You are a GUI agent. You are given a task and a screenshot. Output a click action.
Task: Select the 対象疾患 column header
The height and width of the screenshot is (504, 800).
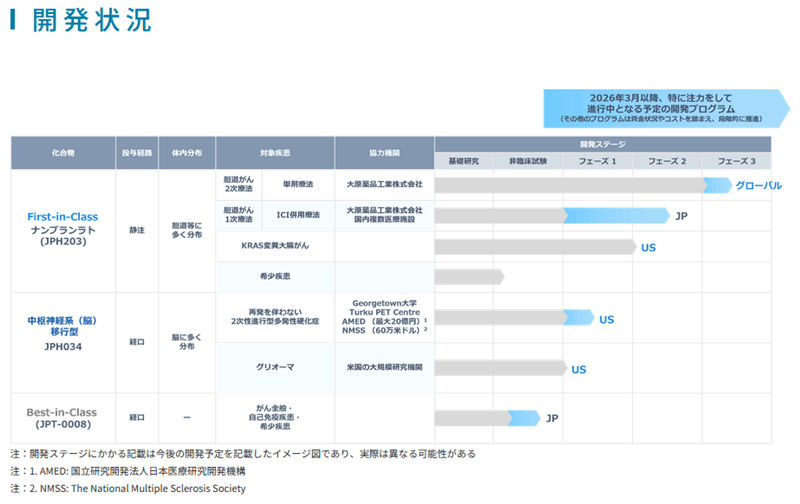(275, 153)
